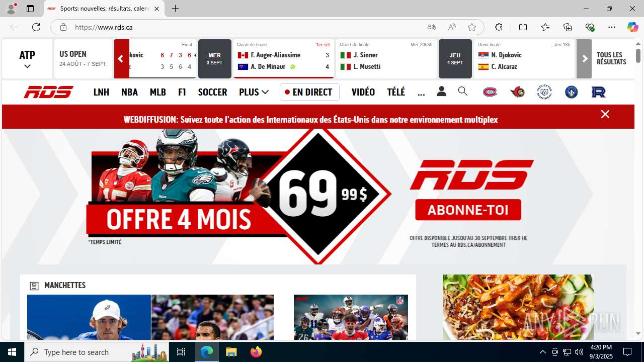644x362 pixels.
Task: Open the US OPEN tournament link
Action: point(83,59)
